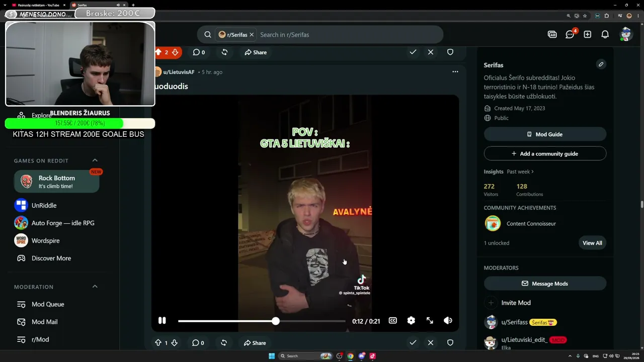
Task: Create a new post with plus icon
Action: 588,35
